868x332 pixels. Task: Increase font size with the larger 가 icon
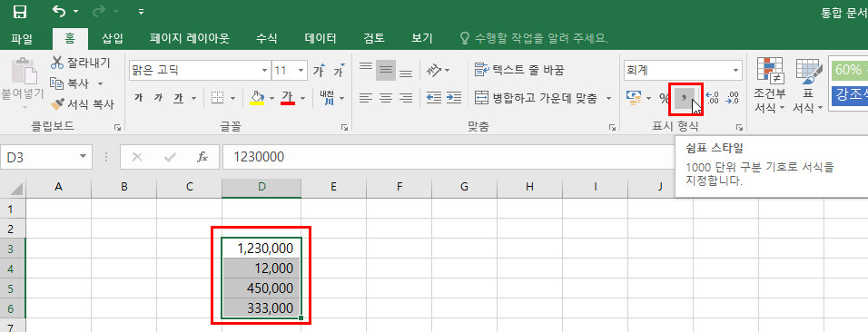click(x=319, y=71)
